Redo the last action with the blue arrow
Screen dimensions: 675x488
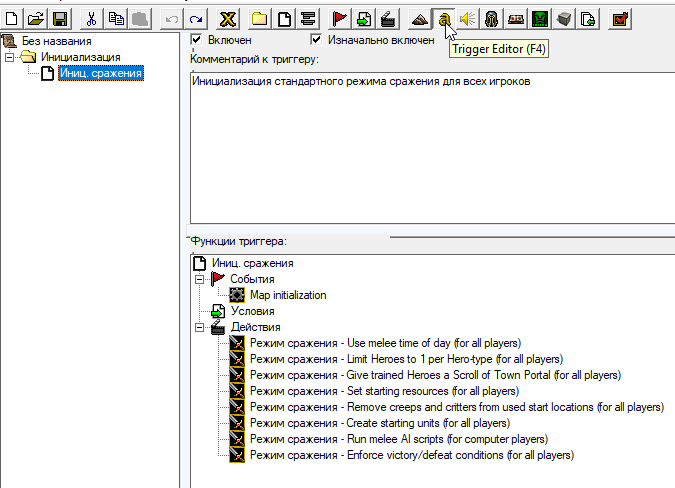(x=196, y=19)
